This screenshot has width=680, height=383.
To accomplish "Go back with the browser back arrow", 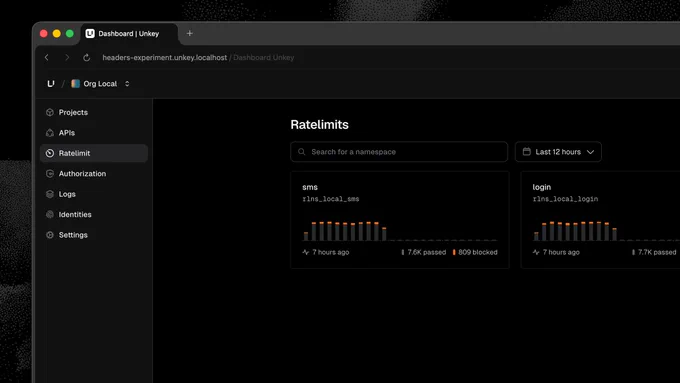I will (x=47, y=57).
